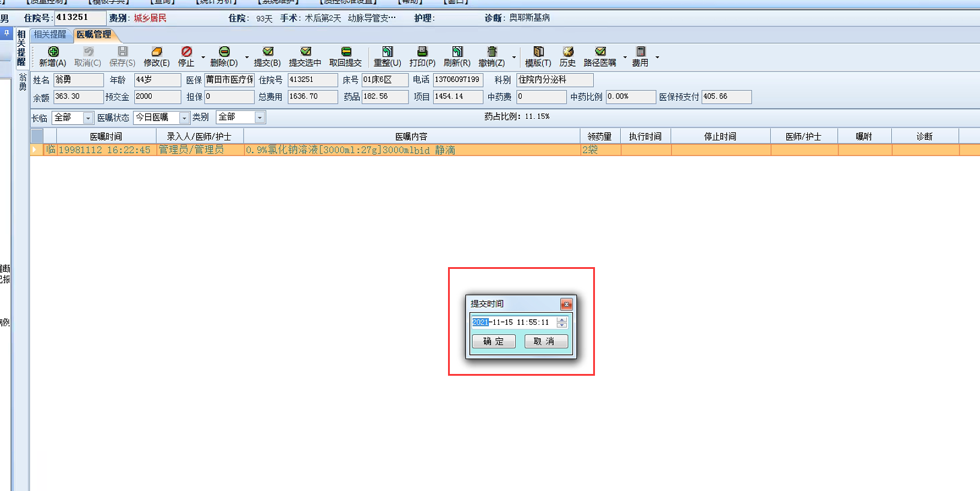Image resolution: width=980 pixels, height=491 pixels.
Task: Click the 执行时间 column header
Action: tap(646, 136)
